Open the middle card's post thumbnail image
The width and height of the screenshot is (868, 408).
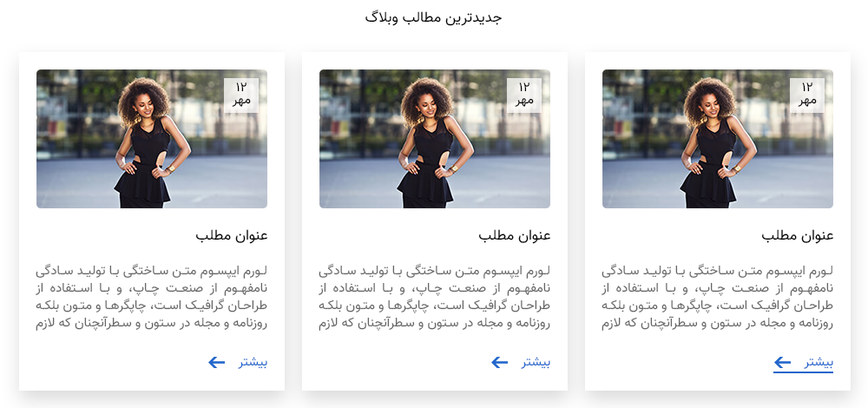(x=435, y=139)
